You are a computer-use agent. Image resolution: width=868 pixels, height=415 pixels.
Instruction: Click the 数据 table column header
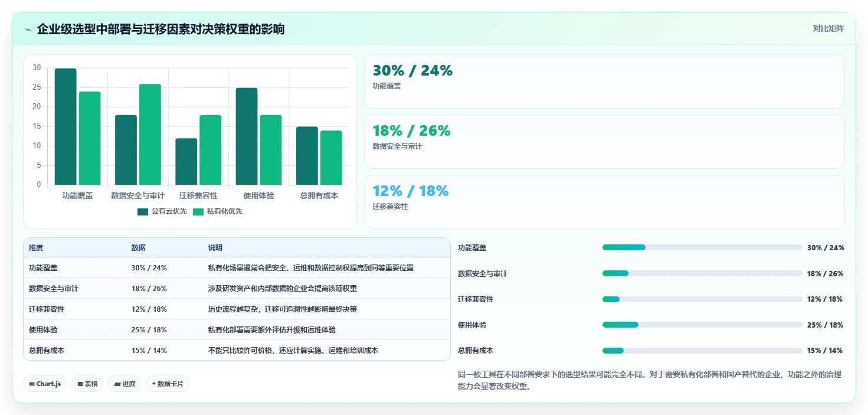click(138, 248)
